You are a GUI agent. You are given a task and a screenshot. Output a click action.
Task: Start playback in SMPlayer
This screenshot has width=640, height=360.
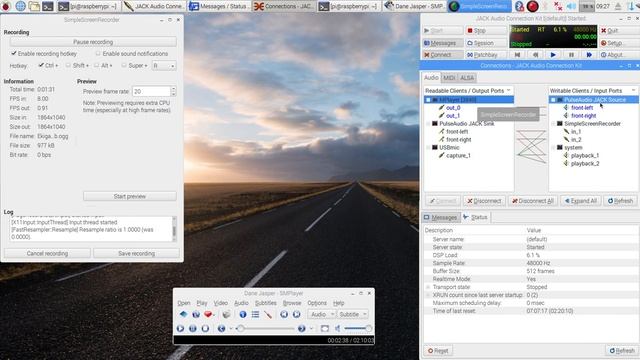tap(180, 328)
